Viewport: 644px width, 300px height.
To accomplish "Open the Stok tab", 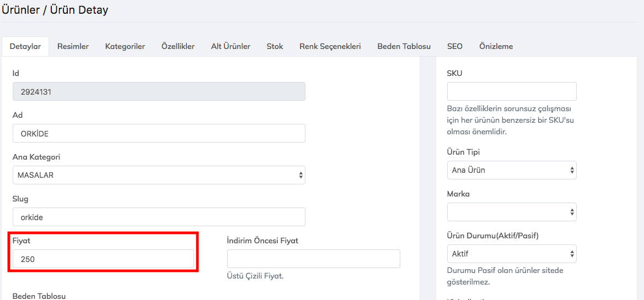I will click(x=275, y=46).
